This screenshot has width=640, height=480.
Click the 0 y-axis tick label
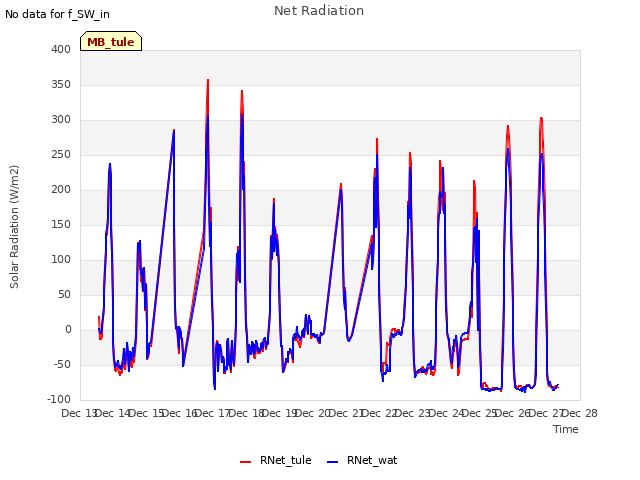pos(68,329)
